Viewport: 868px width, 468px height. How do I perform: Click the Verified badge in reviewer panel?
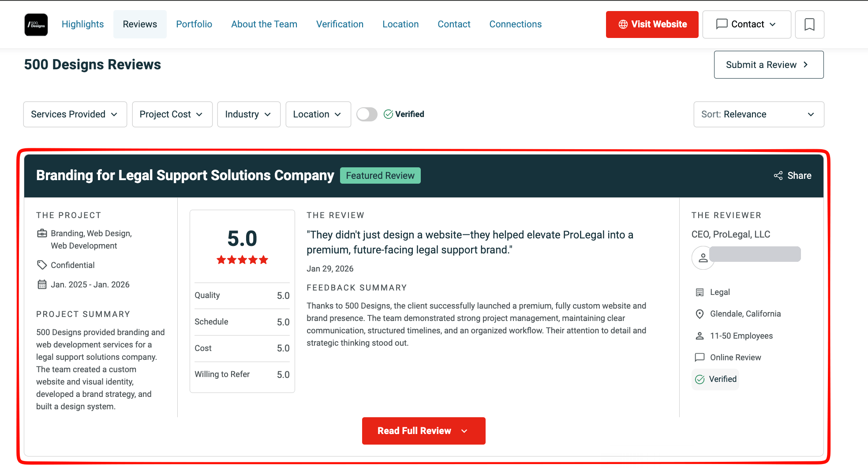pos(715,379)
